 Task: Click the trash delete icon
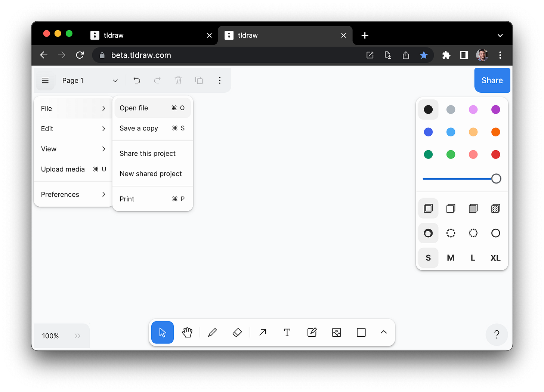[x=178, y=80]
